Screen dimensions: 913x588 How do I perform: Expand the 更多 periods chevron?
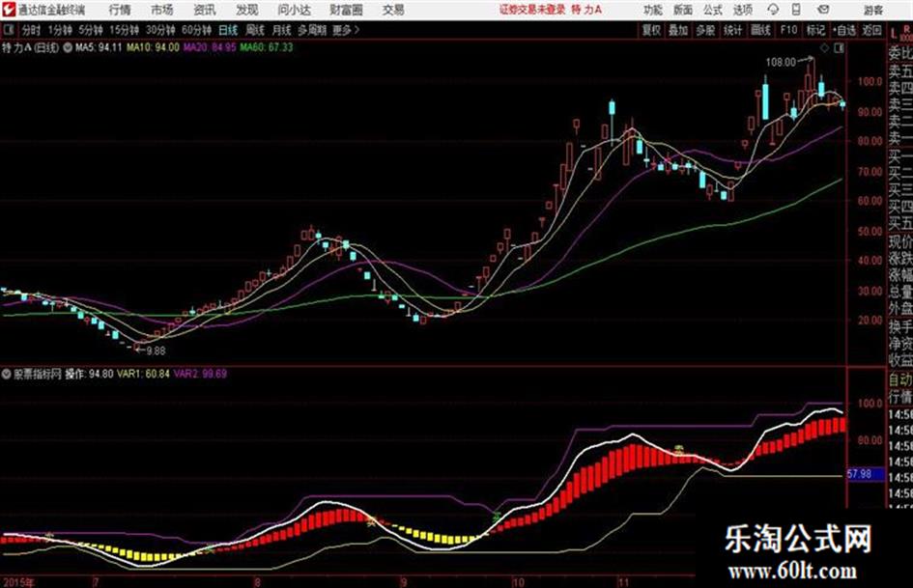(357, 30)
